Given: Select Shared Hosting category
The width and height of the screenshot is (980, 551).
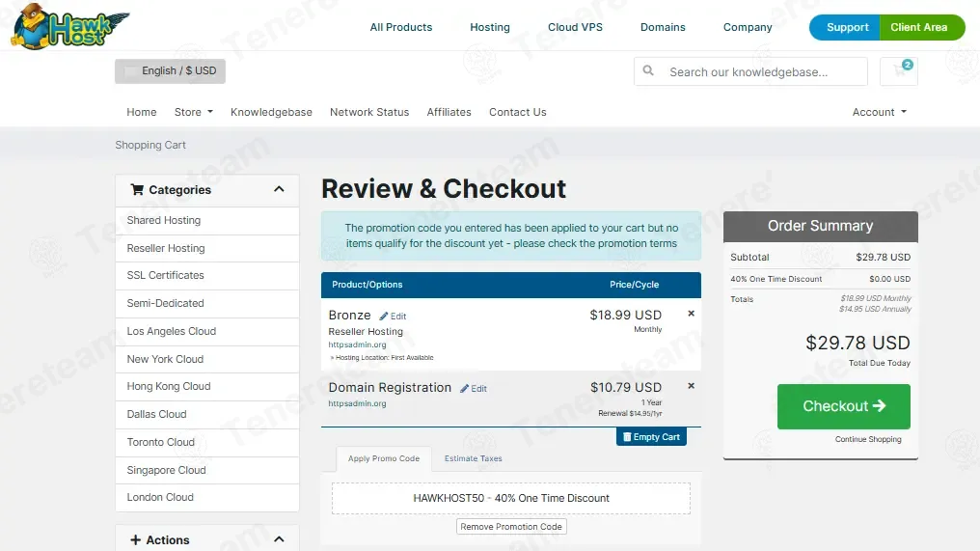Looking at the screenshot, I should point(206,220).
